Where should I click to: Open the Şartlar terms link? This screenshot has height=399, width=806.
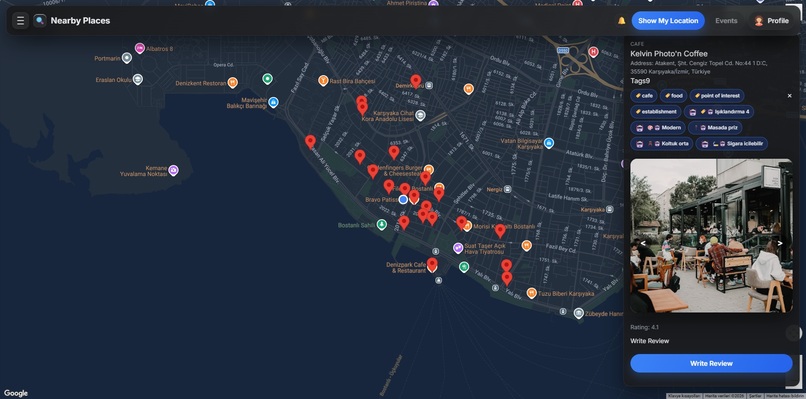coord(756,396)
